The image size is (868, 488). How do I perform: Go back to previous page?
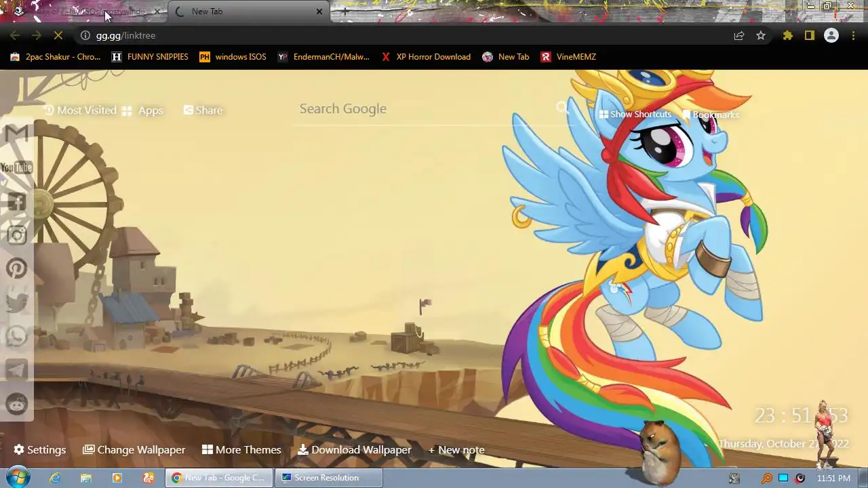pos(15,35)
